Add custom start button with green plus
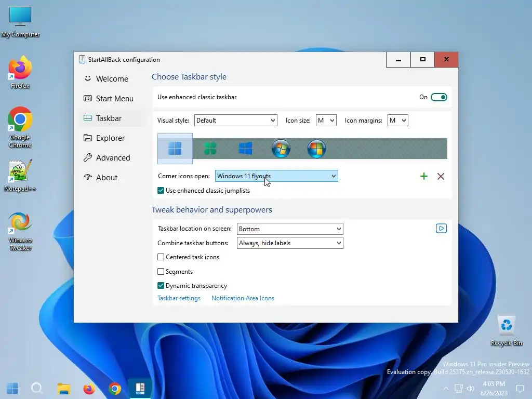532x399 pixels. click(424, 176)
